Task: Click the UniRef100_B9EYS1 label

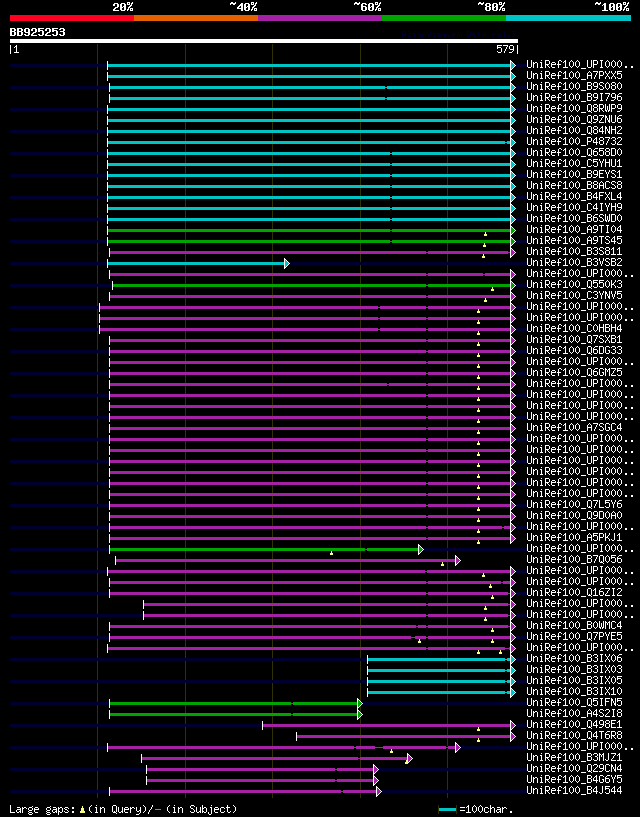Action: click(574, 174)
